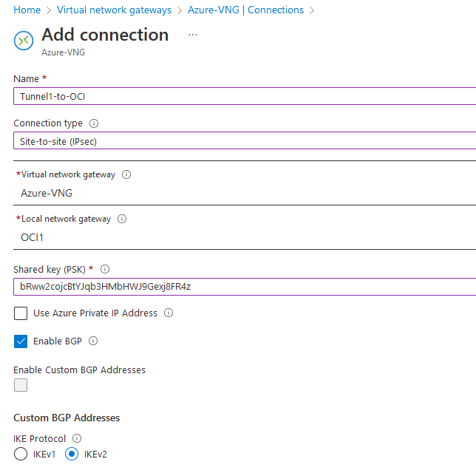
Task: Click the info icon next to Connection type
Action: (94, 123)
